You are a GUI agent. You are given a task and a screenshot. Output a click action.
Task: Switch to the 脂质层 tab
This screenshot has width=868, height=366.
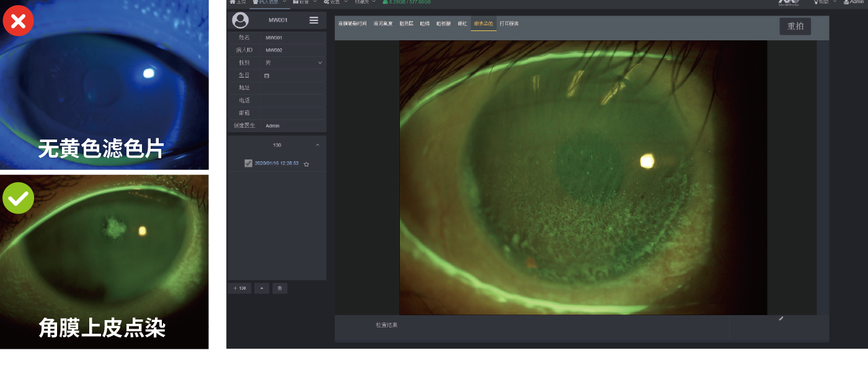406,24
